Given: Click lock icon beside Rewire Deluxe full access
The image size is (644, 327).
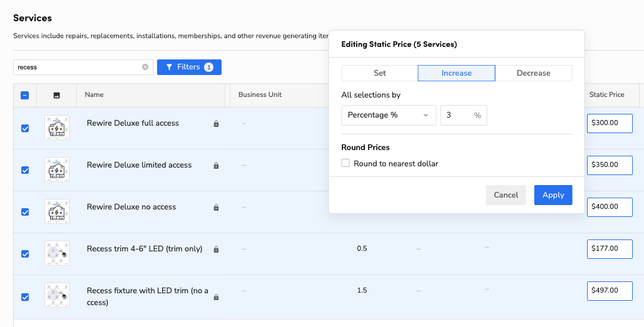Looking at the screenshot, I should point(216,124).
